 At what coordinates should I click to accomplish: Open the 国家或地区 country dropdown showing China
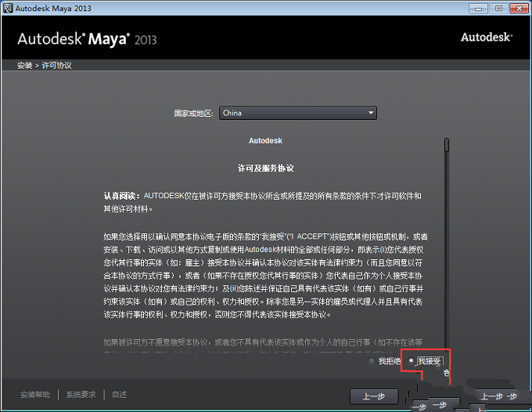pyautogui.click(x=298, y=113)
